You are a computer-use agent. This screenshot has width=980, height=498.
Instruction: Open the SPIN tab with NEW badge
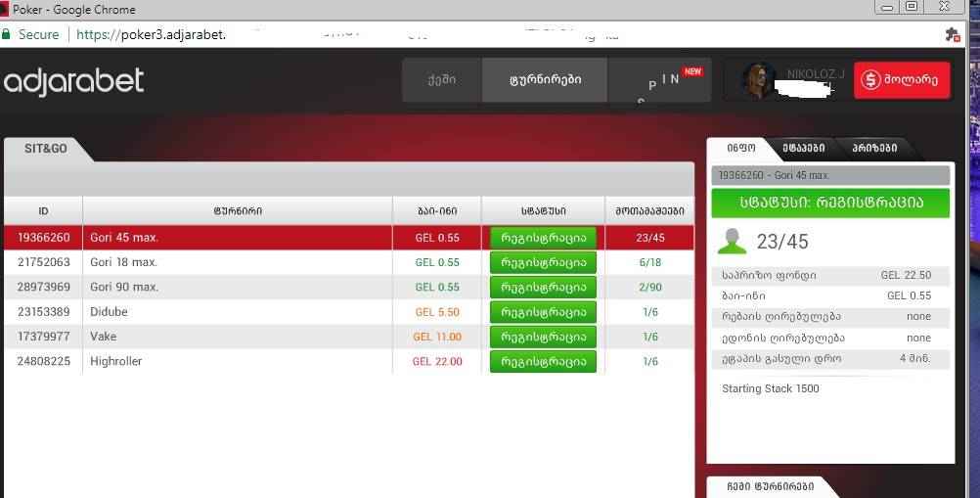pyautogui.click(x=660, y=80)
